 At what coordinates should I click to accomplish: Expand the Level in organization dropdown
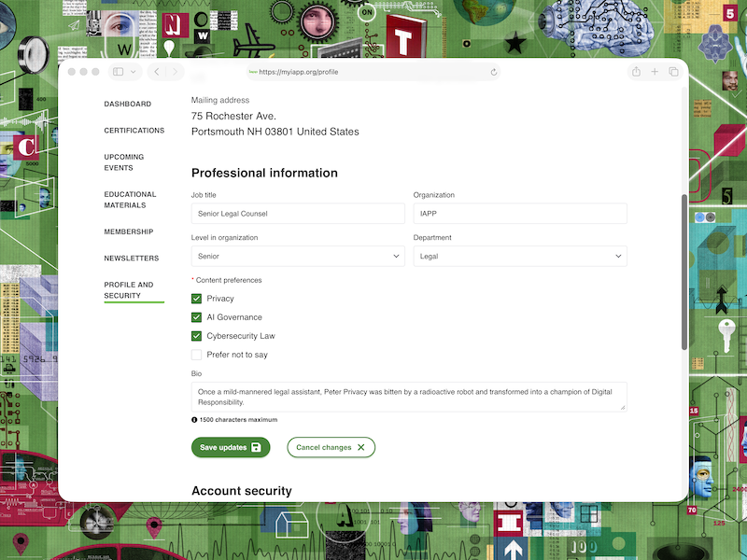pos(298,256)
